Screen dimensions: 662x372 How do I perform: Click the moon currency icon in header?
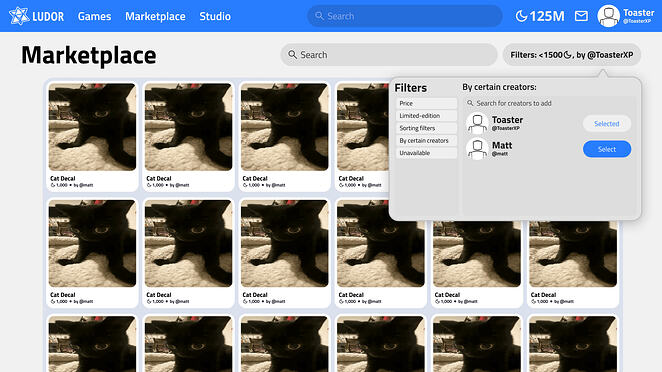pos(521,16)
